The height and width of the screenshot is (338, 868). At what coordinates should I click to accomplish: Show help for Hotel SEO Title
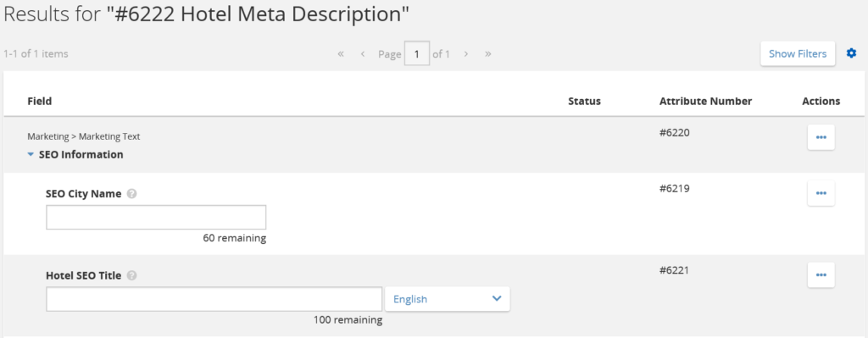click(x=131, y=275)
